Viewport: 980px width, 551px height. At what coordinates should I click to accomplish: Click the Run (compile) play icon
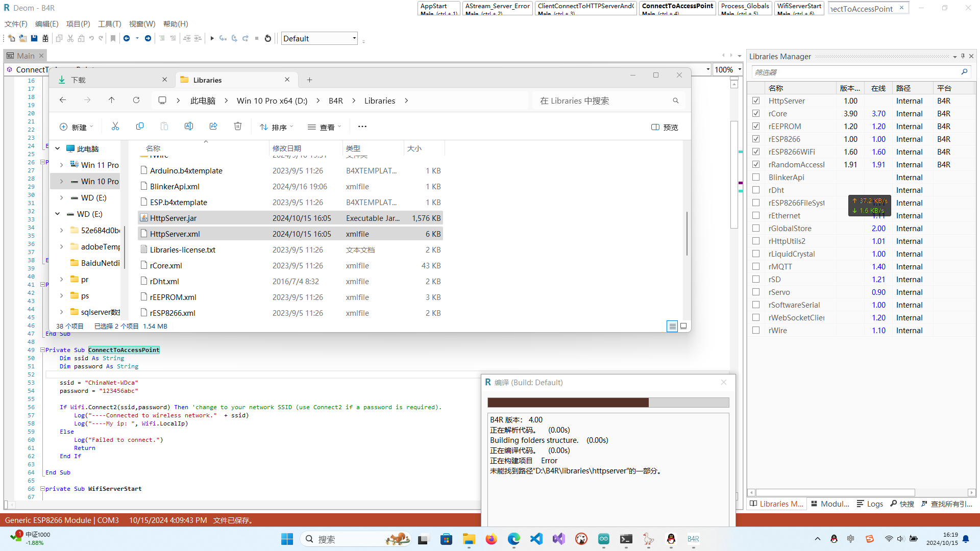212,38
